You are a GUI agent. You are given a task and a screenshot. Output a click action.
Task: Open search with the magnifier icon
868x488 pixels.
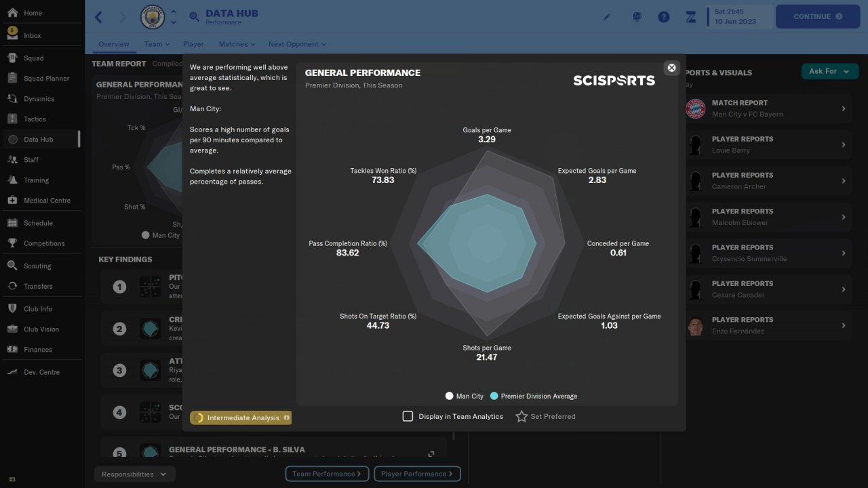point(195,17)
